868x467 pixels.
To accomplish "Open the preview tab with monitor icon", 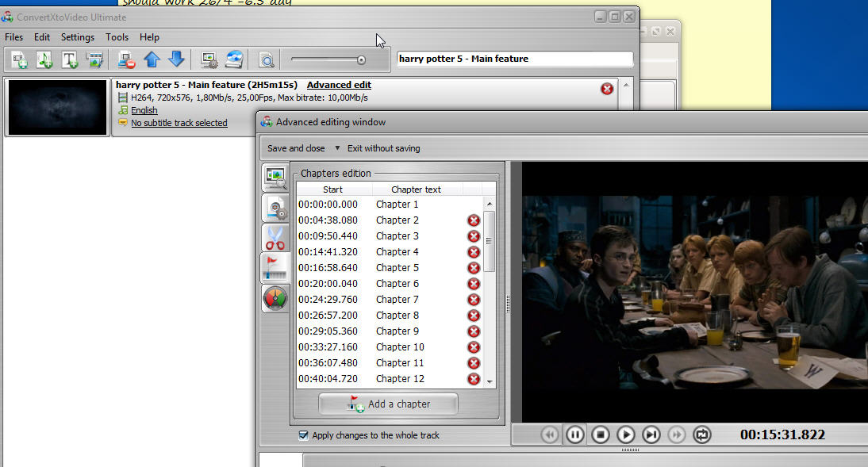I will tap(275, 177).
